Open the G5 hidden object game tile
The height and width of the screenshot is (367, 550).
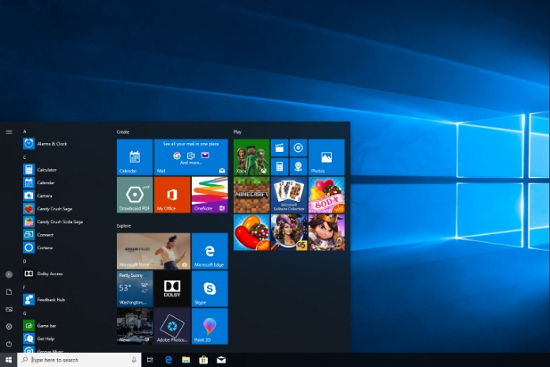pos(289,232)
